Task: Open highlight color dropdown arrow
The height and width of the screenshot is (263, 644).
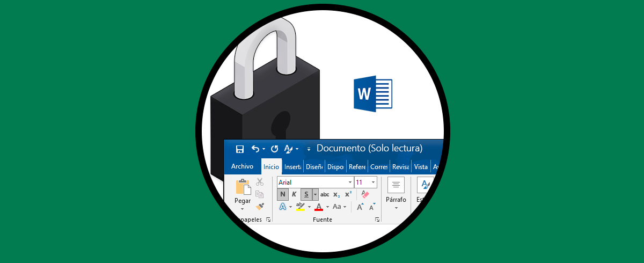Action: [309, 207]
